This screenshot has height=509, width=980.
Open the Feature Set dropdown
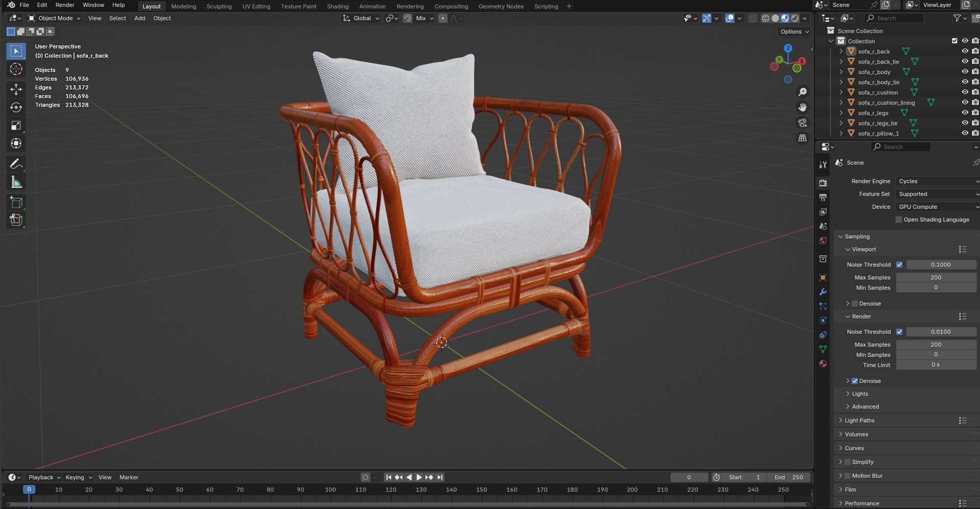point(937,194)
